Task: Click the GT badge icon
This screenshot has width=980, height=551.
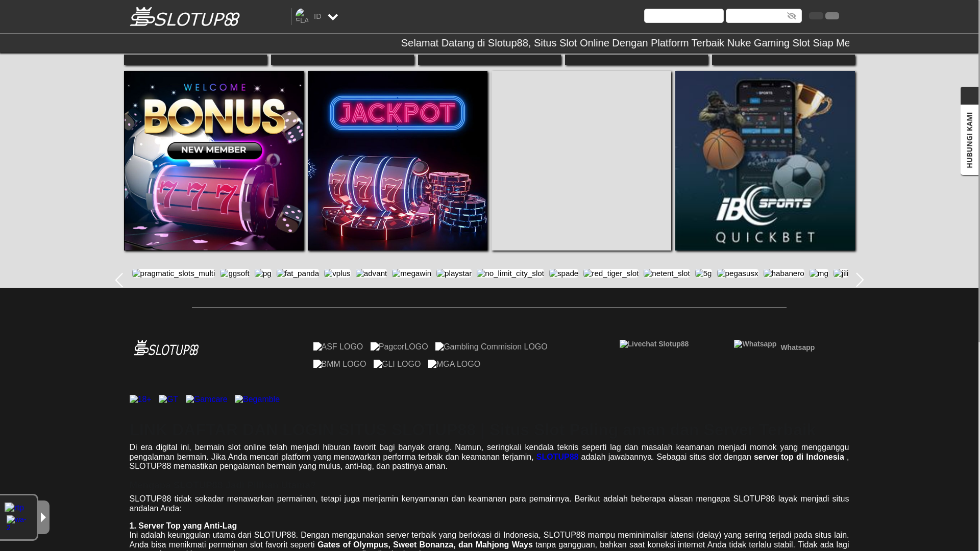Action: pos(168,399)
